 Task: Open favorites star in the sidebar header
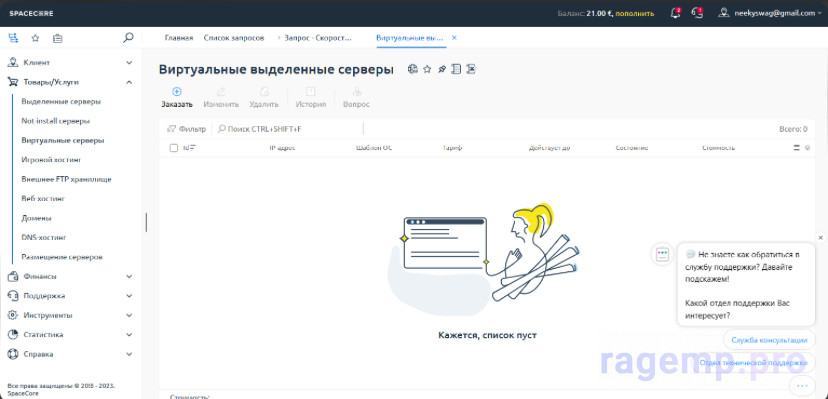click(35, 38)
